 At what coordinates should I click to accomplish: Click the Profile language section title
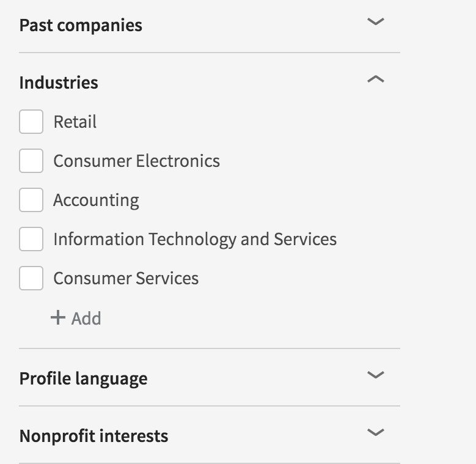click(83, 378)
